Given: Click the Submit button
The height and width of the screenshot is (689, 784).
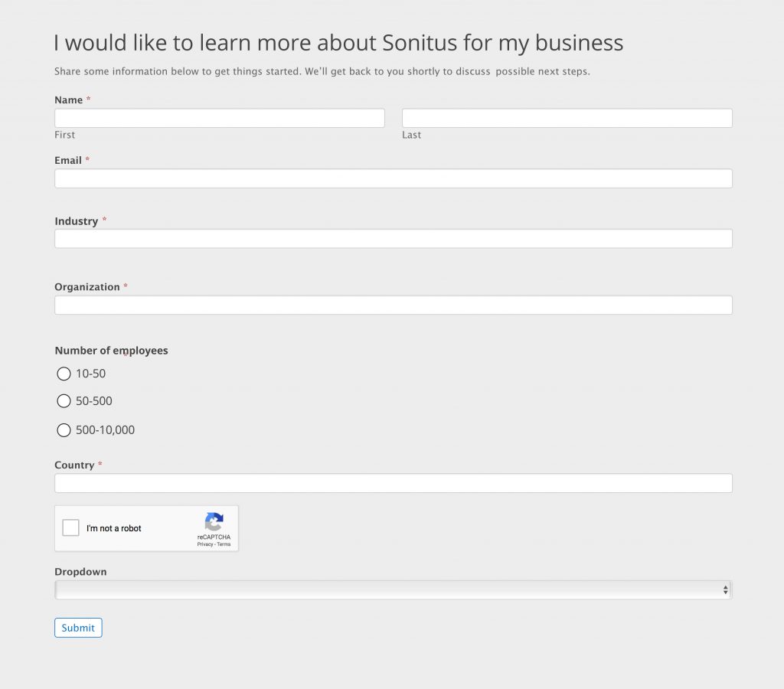Looking at the screenshot, I should pyautogui.click(x=77, y=627).
